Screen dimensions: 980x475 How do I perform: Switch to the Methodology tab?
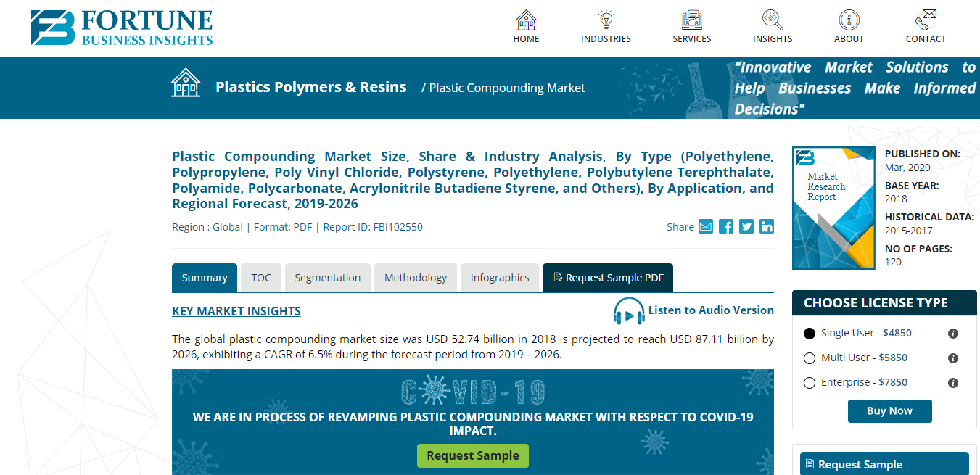(416, 278)
